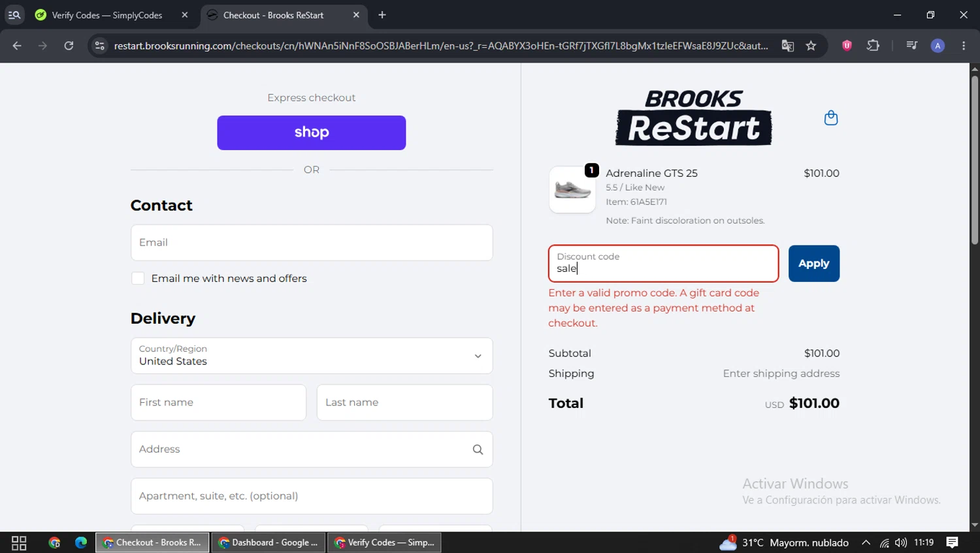Click the Total $101.00 amount
The image size is (980, 553).
[814, 403]
